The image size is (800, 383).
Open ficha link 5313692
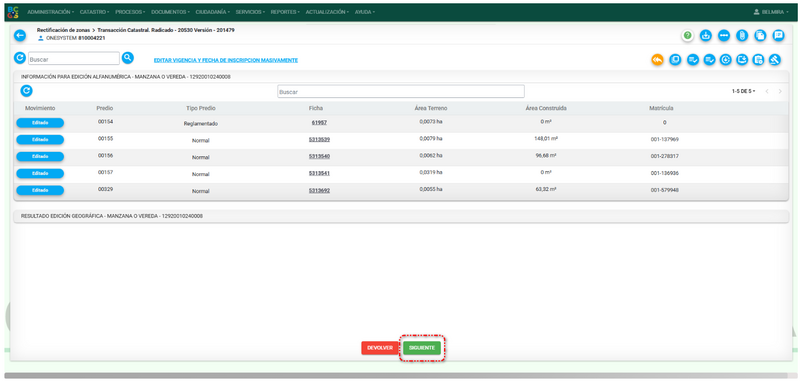pyautogui.click(x=319, y=190)
